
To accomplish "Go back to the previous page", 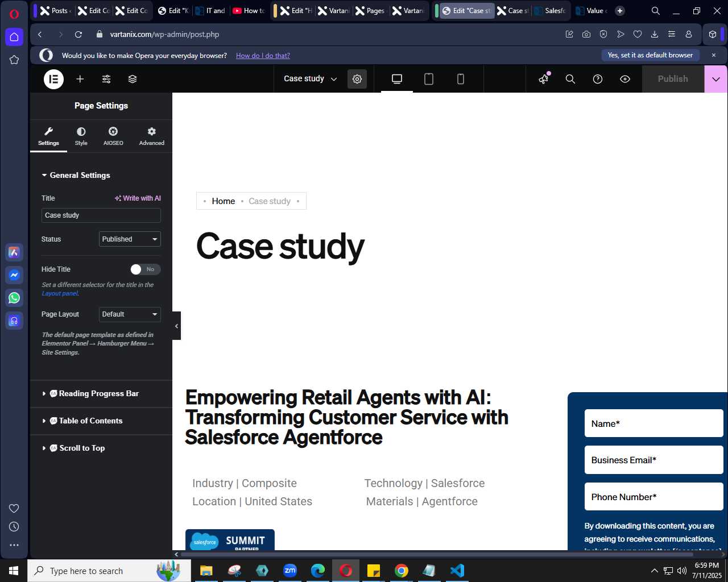I will tap(40, 34).
